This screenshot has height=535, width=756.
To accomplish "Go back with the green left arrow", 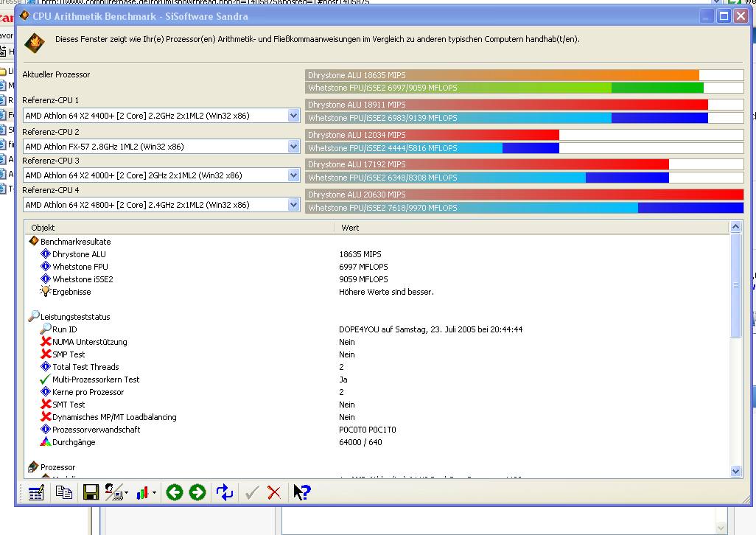I will point(175,492).
